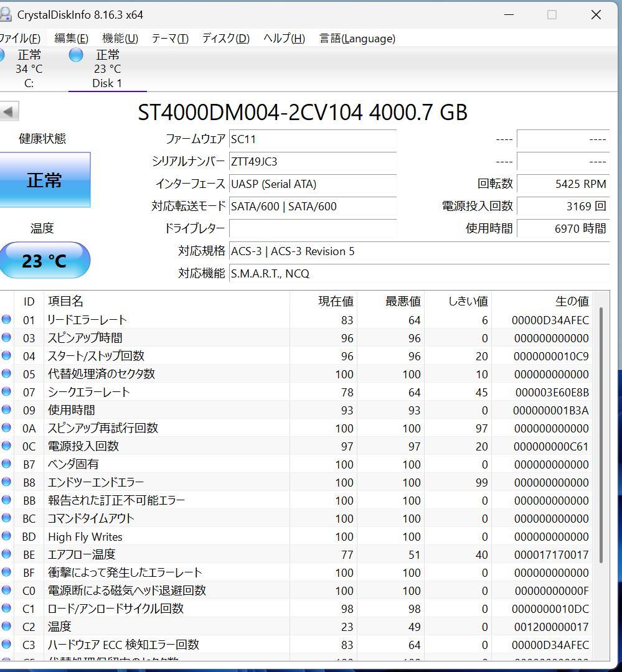
Task: Click the 現在値 column header
Action: tap(323, 301)
